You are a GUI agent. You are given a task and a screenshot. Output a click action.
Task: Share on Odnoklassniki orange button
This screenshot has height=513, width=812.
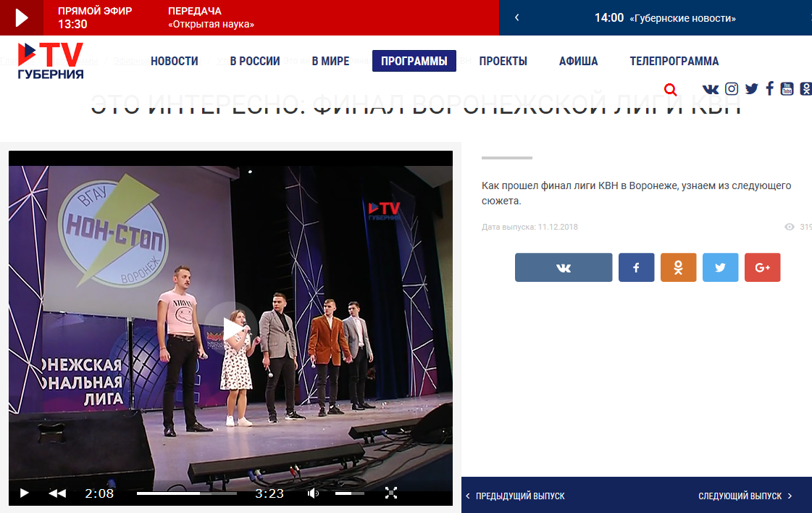pos(678,267)
